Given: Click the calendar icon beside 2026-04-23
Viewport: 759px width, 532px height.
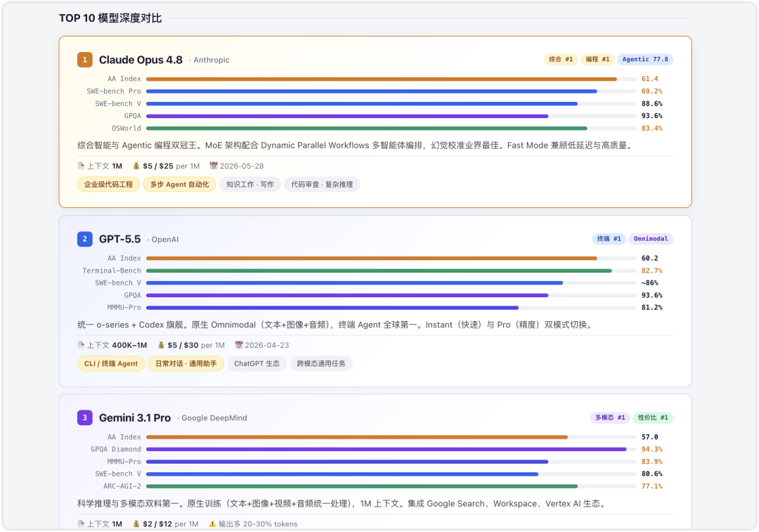Looking at the screenshot, I should 239,344.
